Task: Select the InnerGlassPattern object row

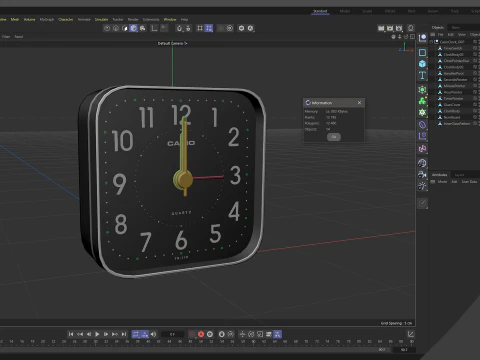Action: pyautogui.click(x=454, y=124)
